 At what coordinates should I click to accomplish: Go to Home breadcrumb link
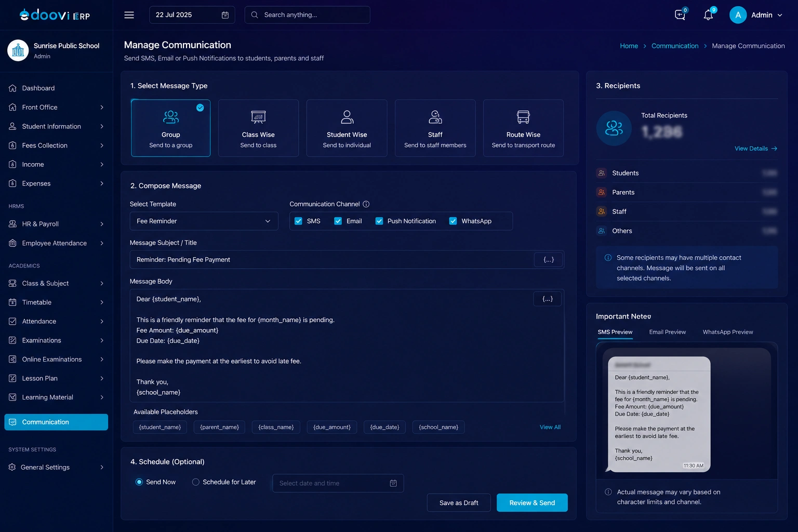tap(629, 46)
